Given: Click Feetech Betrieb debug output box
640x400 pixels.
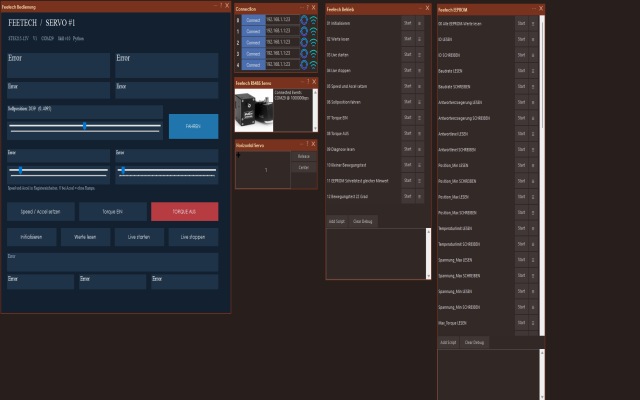Looking at the screenshot, I should pos(376,253).
